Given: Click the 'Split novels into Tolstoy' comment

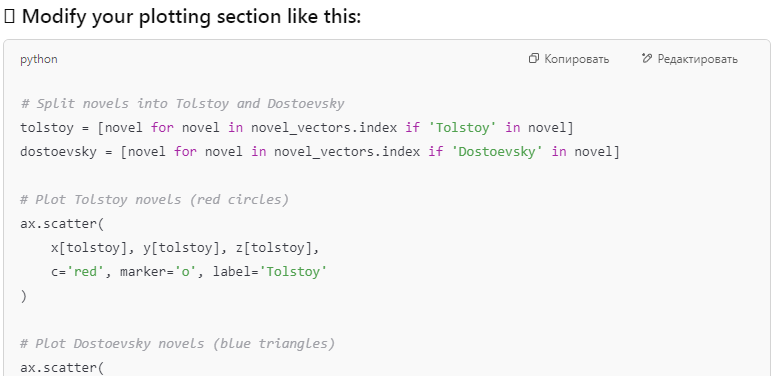Looking at the screenshot, I should [182, 104].
